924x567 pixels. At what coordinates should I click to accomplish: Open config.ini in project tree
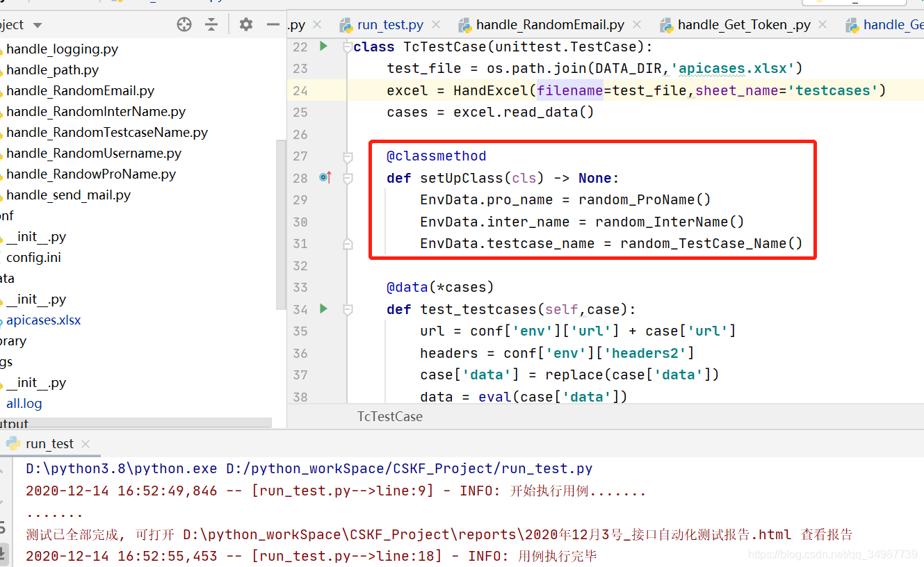pos(33,258)
